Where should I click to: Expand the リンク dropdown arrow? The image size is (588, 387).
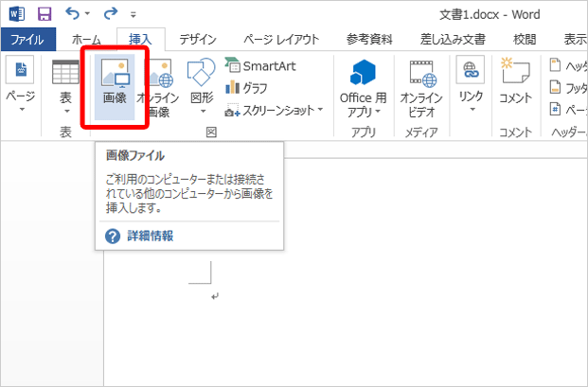pyautogui.click(x=472, y=110)
